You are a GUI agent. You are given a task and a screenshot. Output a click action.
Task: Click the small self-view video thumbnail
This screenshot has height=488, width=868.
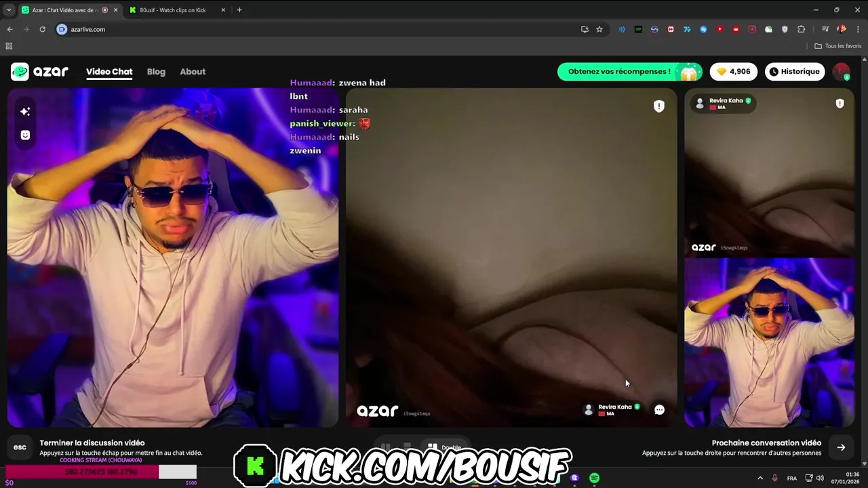point(769,342)
